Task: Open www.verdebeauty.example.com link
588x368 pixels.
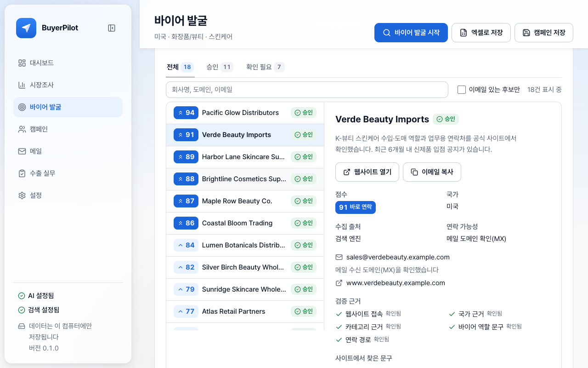Action: coord(396,283)
